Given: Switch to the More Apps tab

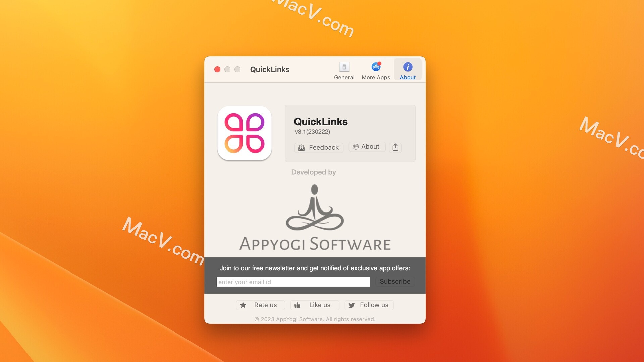Looking at the screenshot, I should click(x=376, y=71).
